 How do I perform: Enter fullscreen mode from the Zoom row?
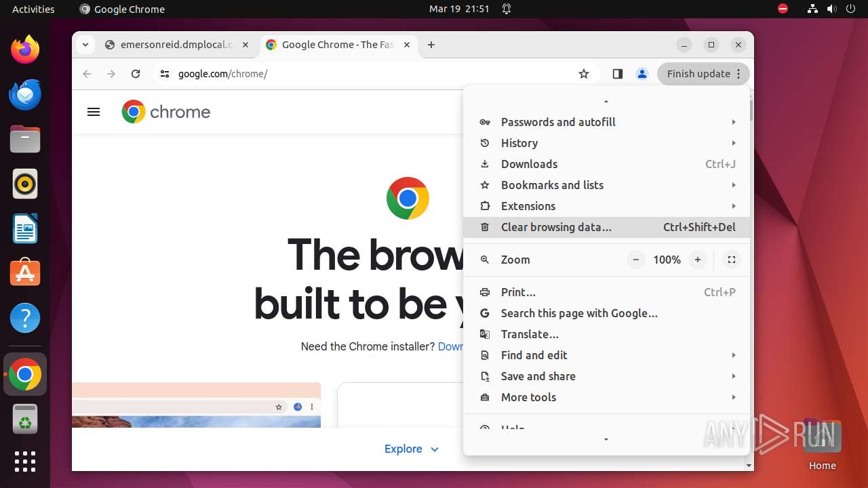[732, 260]
